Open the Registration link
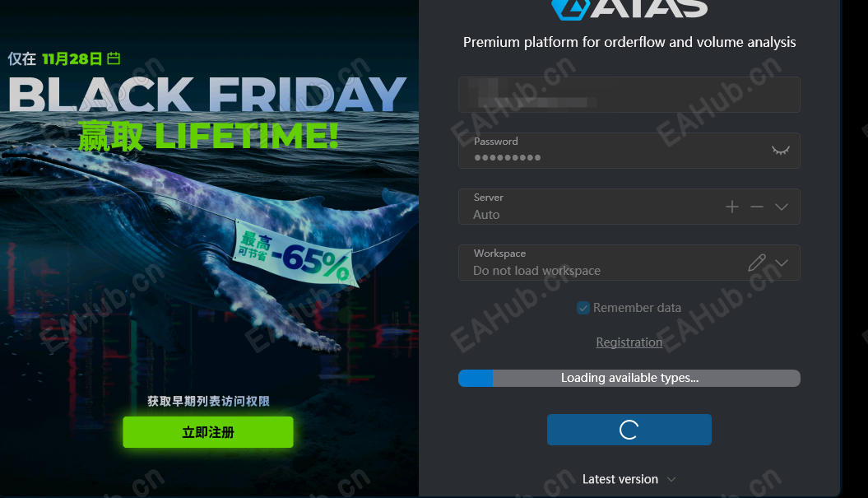 point(629,342)
